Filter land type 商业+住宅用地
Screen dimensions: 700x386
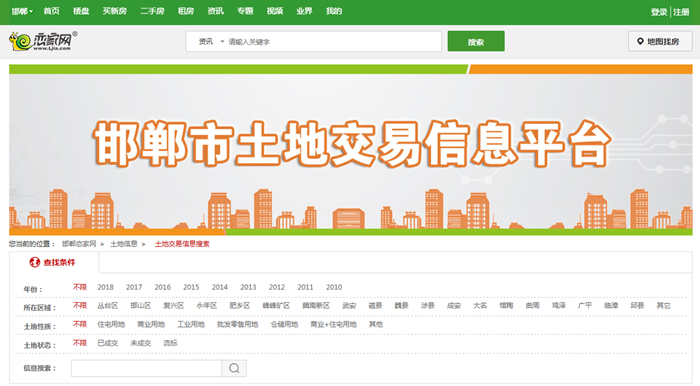(x=333, y=324)
